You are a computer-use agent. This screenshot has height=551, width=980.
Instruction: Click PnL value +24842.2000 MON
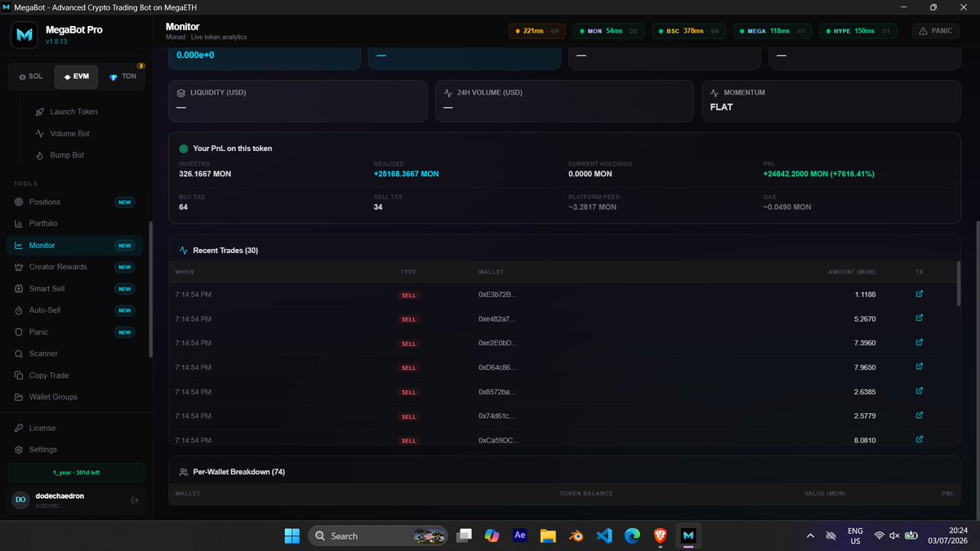819,174
